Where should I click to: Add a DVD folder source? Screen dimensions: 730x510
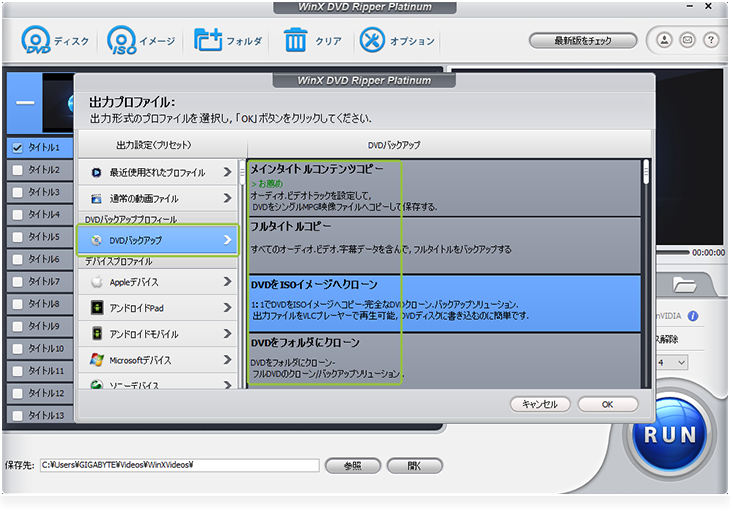228,41
